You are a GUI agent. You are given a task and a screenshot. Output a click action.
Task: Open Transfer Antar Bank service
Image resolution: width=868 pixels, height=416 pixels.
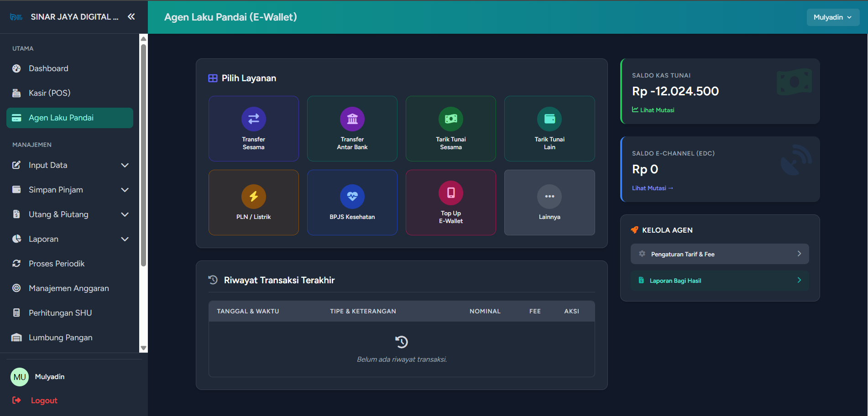click(x=352, y=119)
